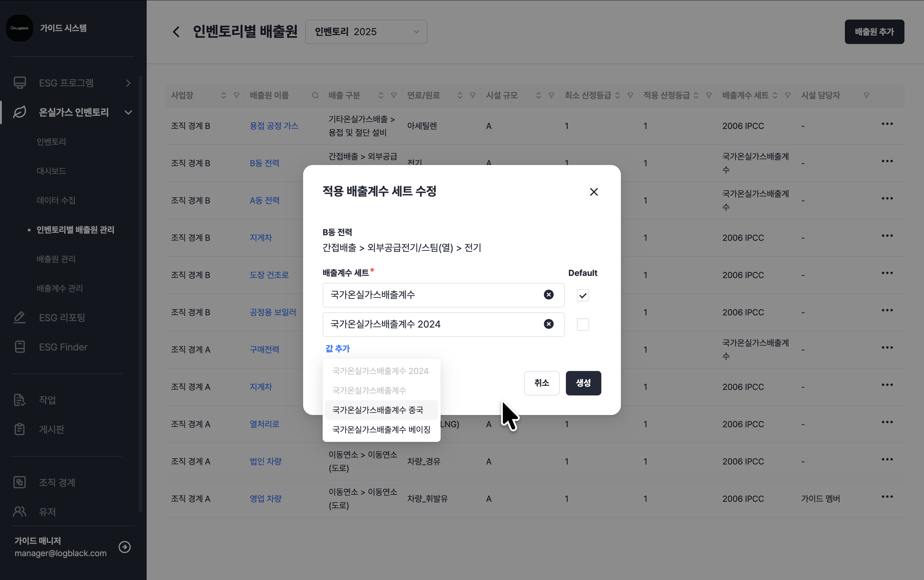This screenshot has width=924, height=580.
Task: Uncheck Default for 국가온실가스배출계수
Action: pos(583,295)
